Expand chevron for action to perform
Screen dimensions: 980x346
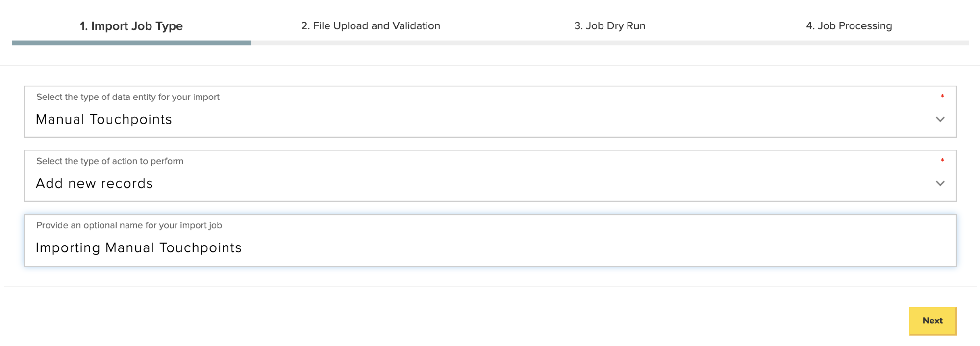940,183
